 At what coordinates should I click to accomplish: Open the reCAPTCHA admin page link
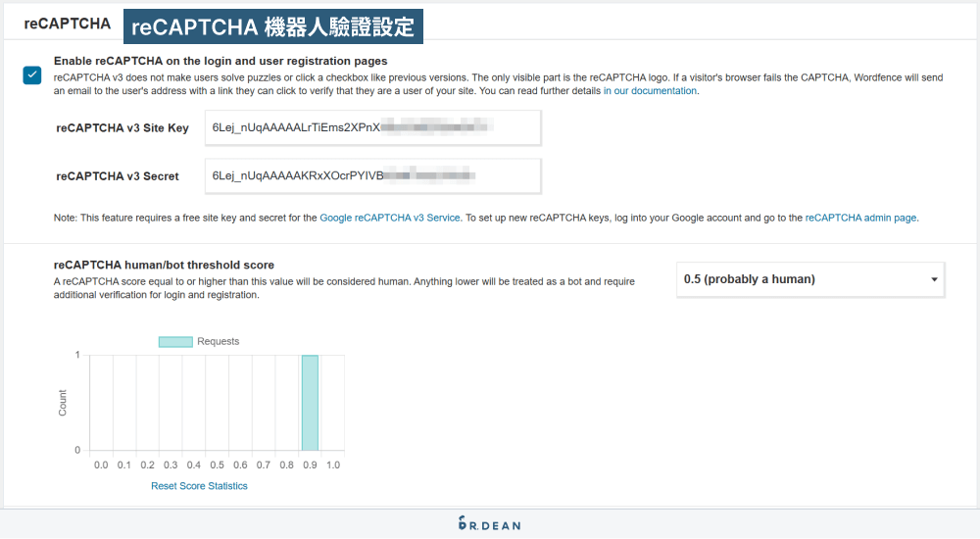[x=860, y=219]
